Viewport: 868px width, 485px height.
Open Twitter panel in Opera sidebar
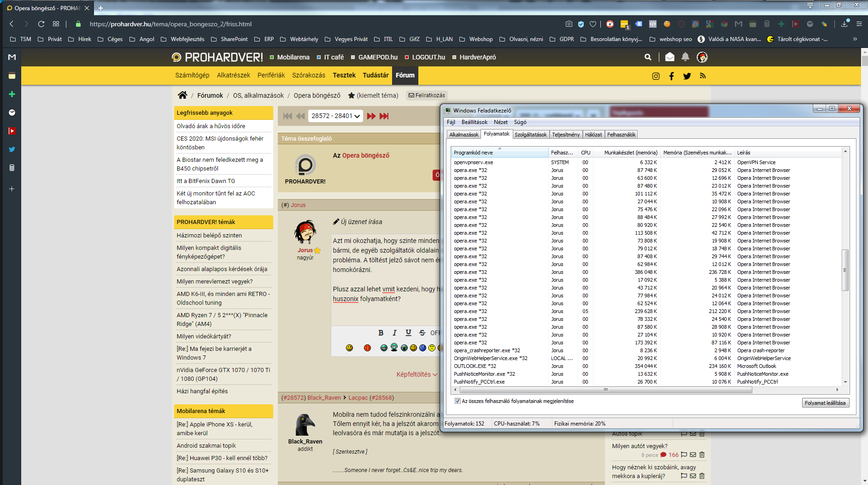point(12,149)
